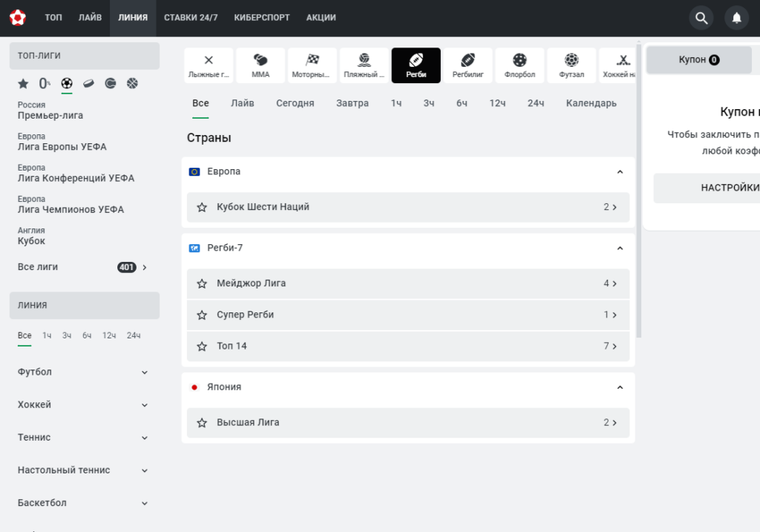Collapse the Европа section chevron

coord(620,172)
